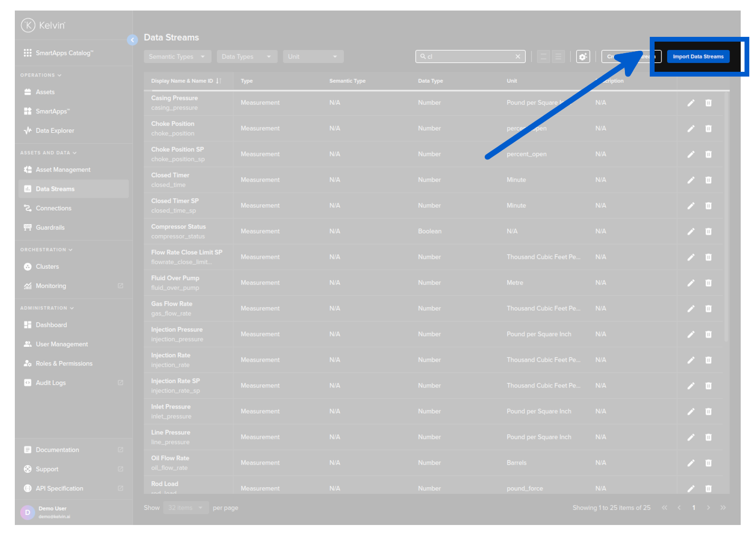Open the table settings gear icon

point(582,56)
